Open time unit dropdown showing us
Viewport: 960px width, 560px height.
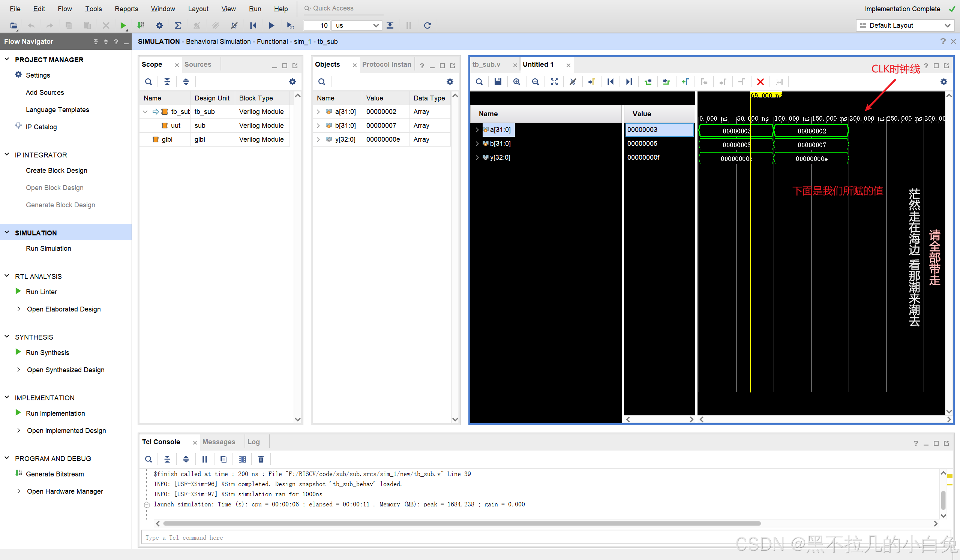pos(357,25)
